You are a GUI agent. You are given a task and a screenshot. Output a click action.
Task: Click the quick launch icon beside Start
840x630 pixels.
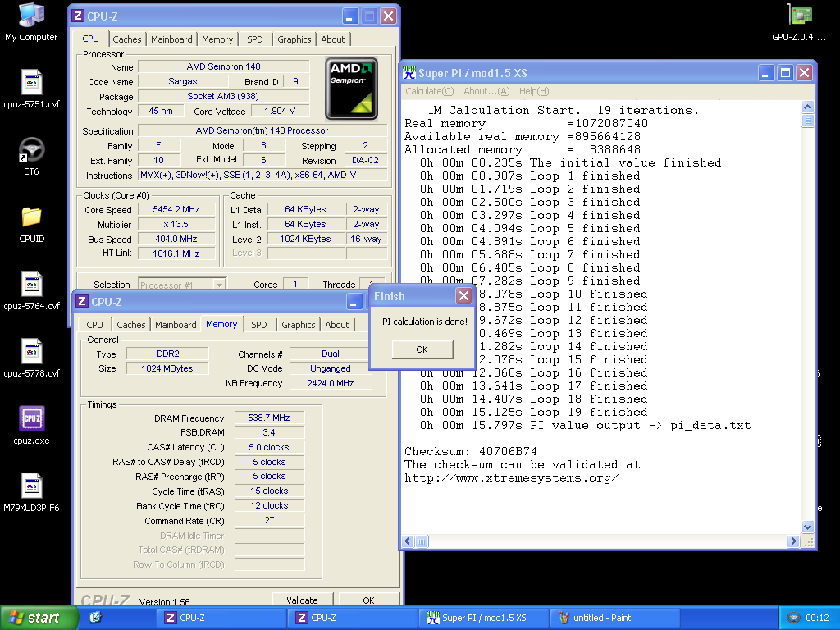pos(95,618)
